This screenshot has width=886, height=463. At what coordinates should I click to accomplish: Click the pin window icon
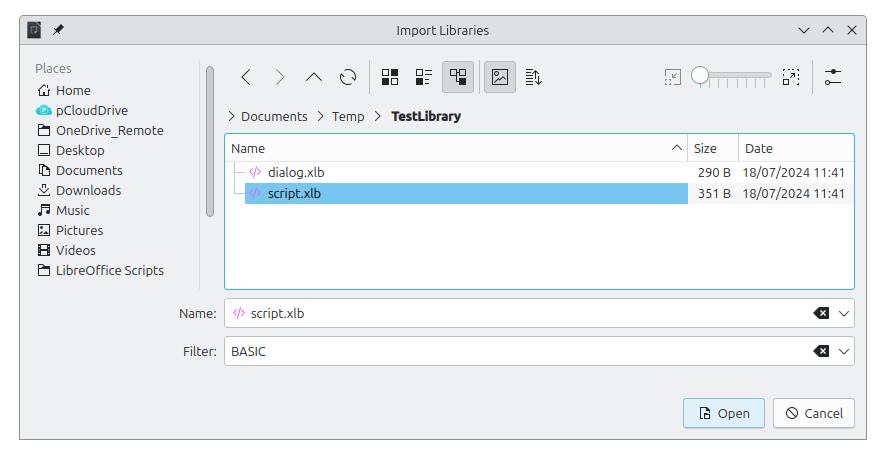[58, 29]
